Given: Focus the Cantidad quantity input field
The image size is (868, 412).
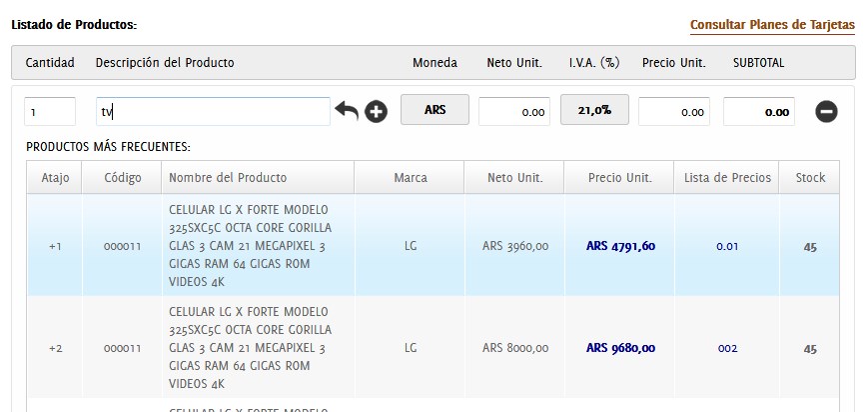Looking at the screenshot, I should 50,111.
